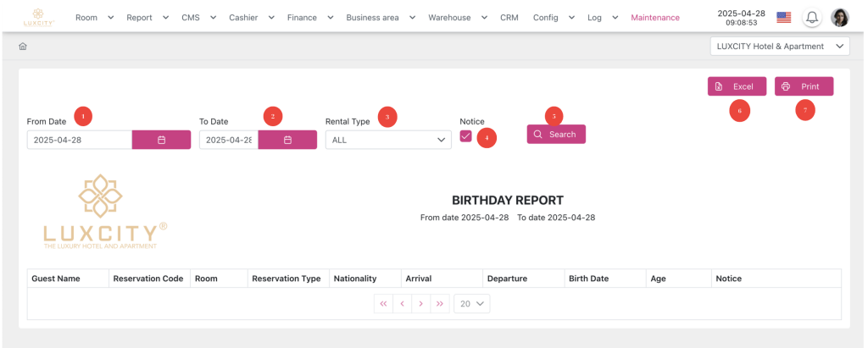Expand the Rental Type dropdown
Image resolution: width=868 pixels, height=348 pixels.
tap(388, 140)
